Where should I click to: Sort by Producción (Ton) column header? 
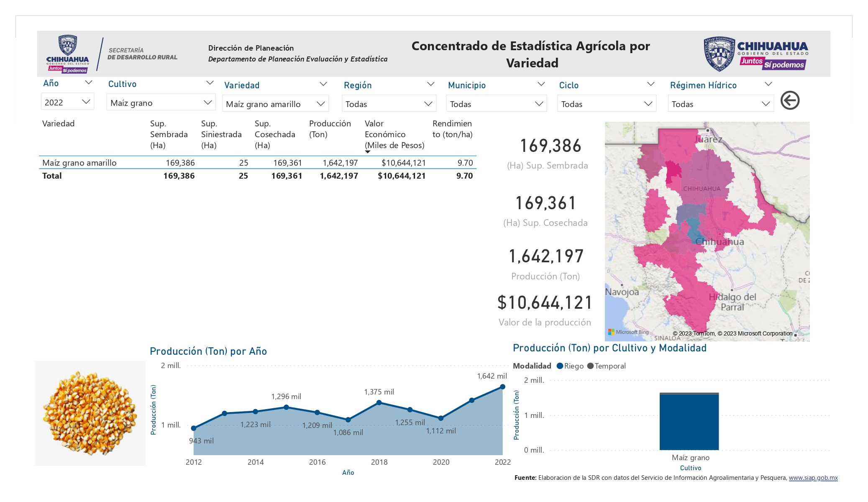[x=330, y=129]
